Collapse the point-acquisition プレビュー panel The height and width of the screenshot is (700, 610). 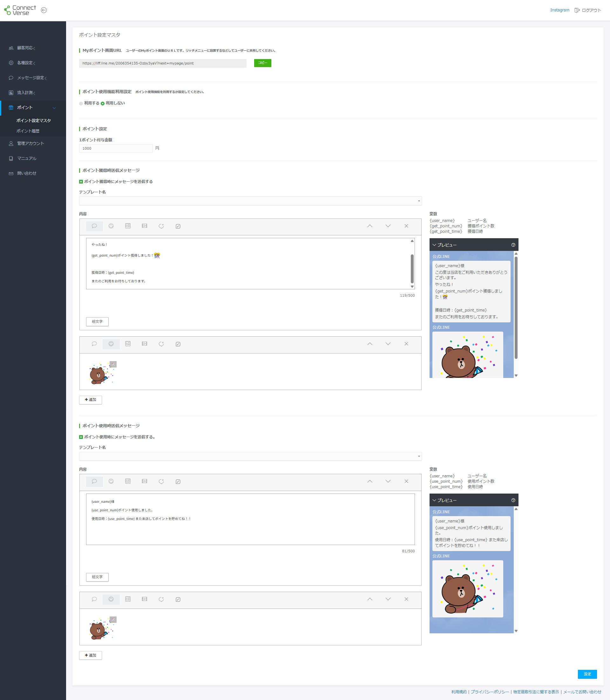click(434, 245)
